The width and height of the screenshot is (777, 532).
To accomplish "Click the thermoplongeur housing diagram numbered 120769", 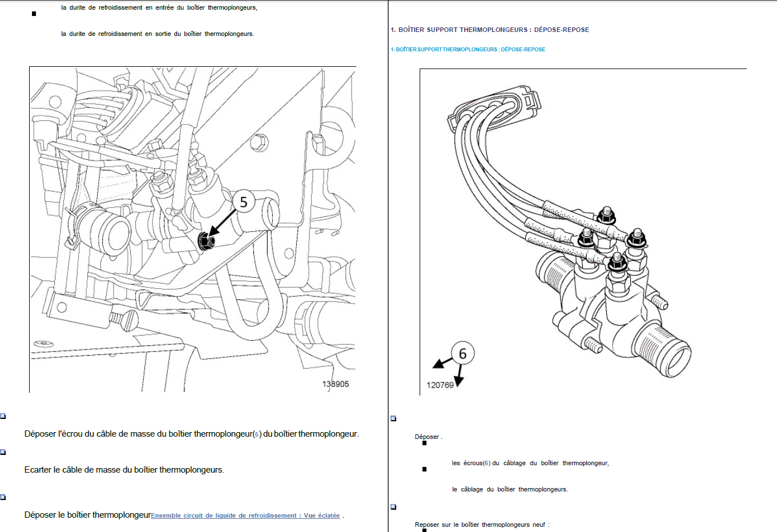I will pos(583,232).
